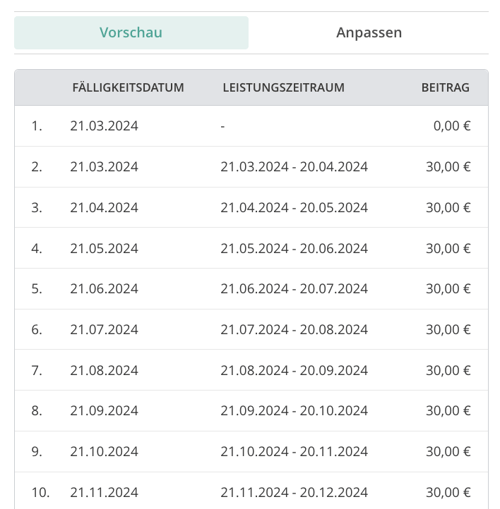
Task: Select row 4 due 21.05.2024
Action: pos(251,248)
